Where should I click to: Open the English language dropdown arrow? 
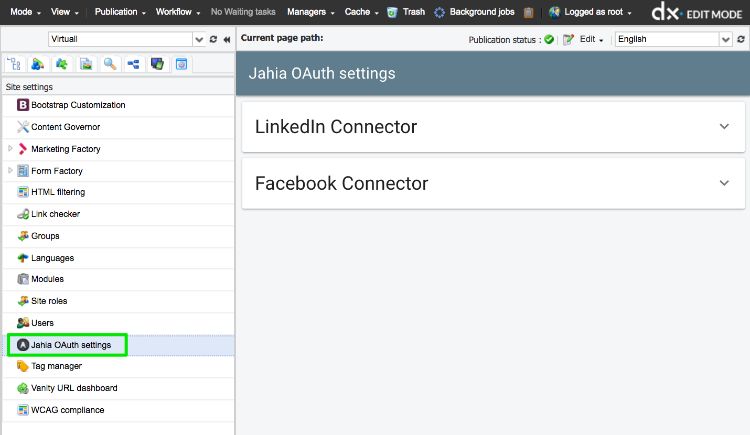click(726, 39)
